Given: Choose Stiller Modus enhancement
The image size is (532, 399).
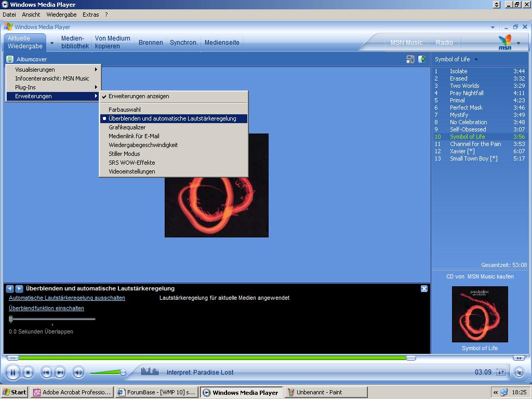Looking at the screenshot, I should tap(174, 154).
